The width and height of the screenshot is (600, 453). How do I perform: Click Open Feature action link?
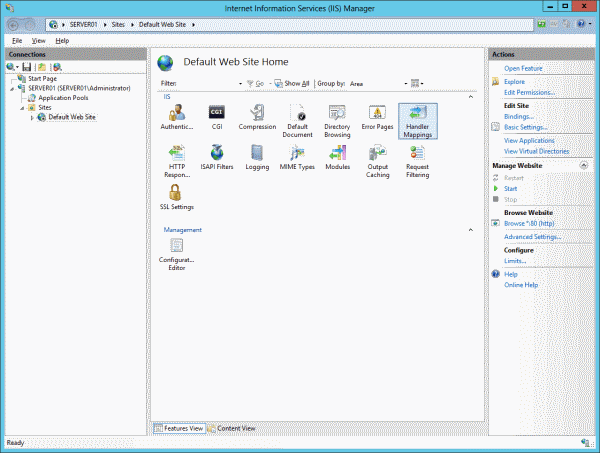tap(523, 68)
